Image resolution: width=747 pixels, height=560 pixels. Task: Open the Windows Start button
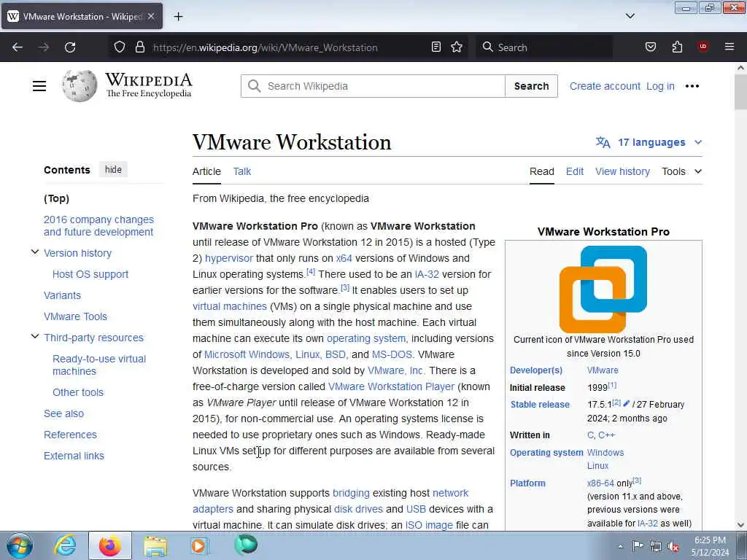pos(20,545)
